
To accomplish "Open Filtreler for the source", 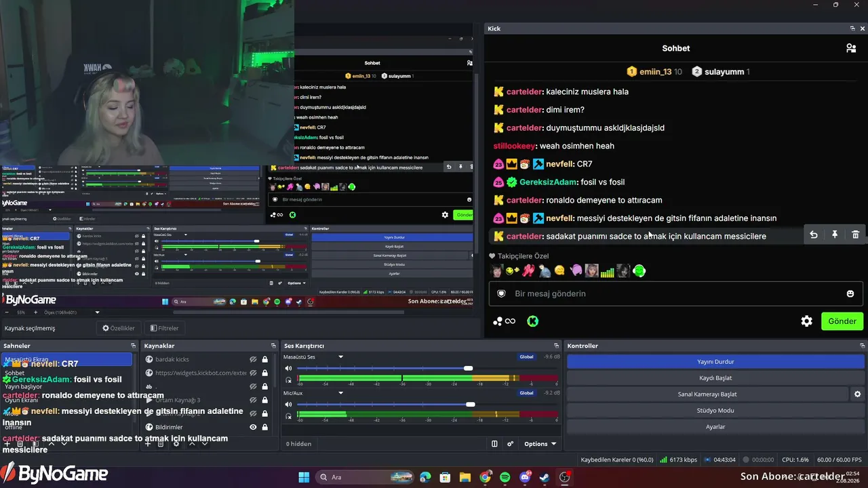I will point(164,328).
